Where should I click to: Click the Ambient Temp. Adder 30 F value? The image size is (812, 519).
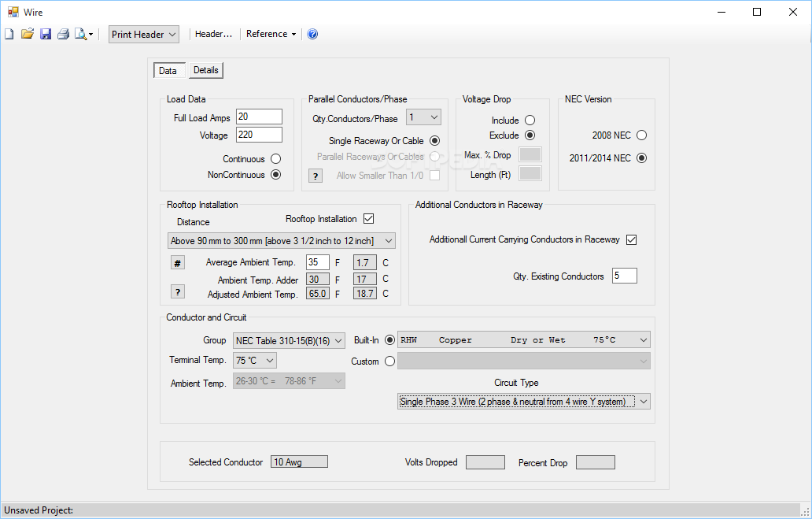[x=317, y=280]
